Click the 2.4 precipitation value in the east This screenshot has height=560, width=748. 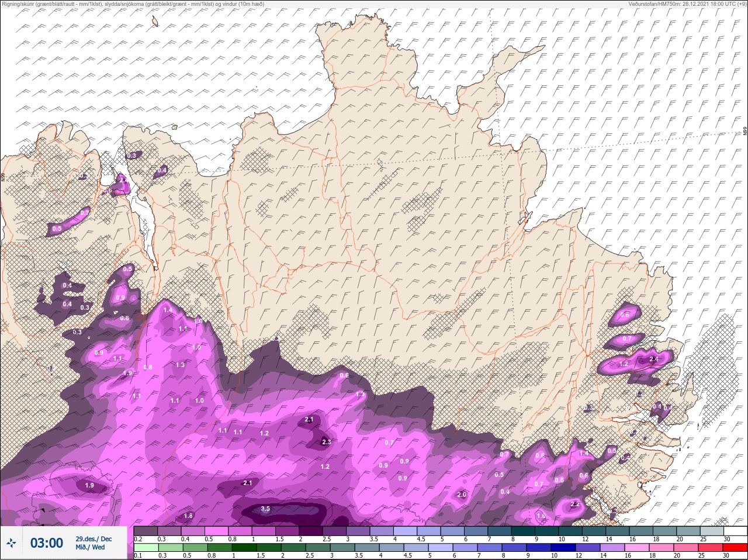pos(654,359)
